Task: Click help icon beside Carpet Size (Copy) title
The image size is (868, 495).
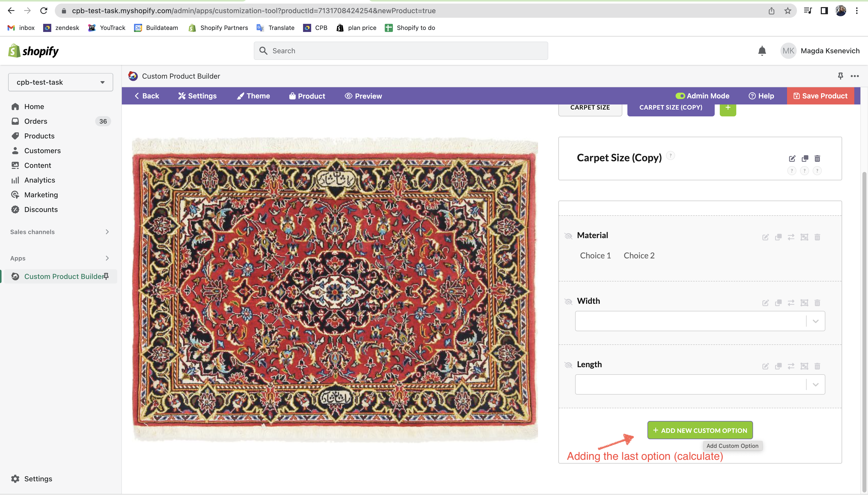Action: (670, 155)
